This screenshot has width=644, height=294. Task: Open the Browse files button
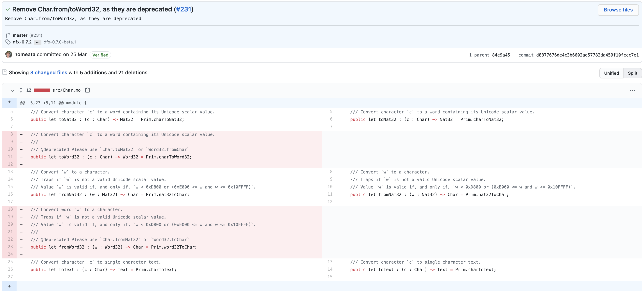click(x=618, y=10)
